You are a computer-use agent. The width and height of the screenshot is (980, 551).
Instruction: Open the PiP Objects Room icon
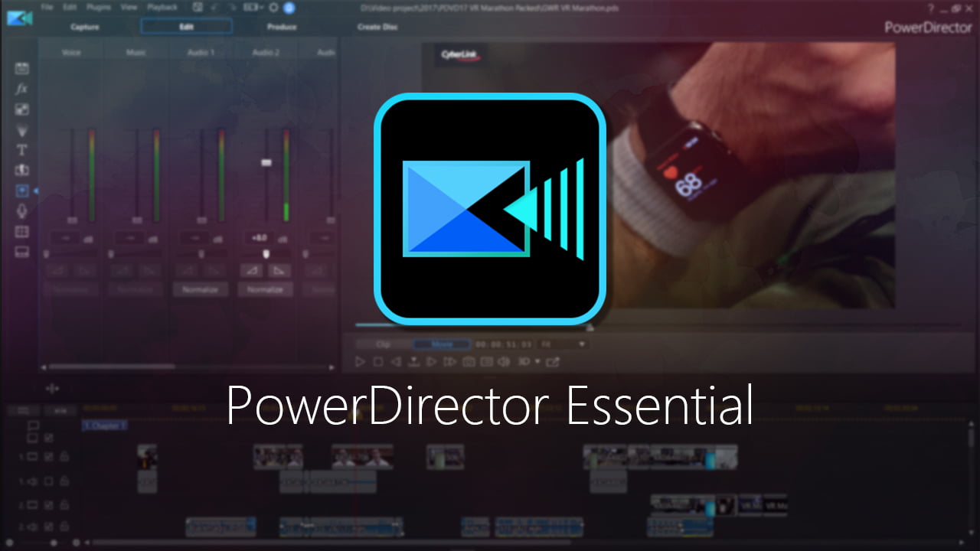[21, 109]
